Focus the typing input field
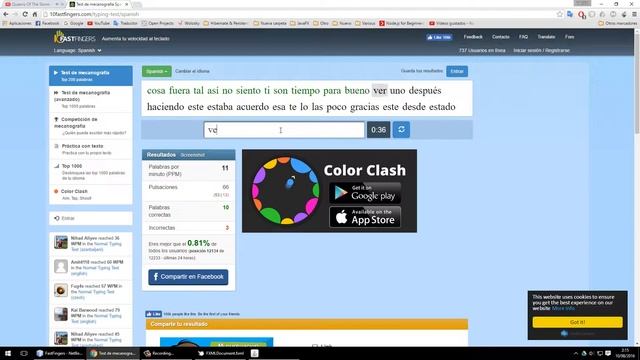640x360 pixels. (284, 130)
